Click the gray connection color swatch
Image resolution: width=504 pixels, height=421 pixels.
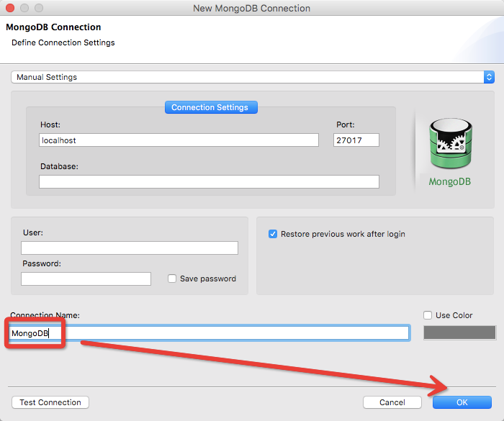point(459,332)
